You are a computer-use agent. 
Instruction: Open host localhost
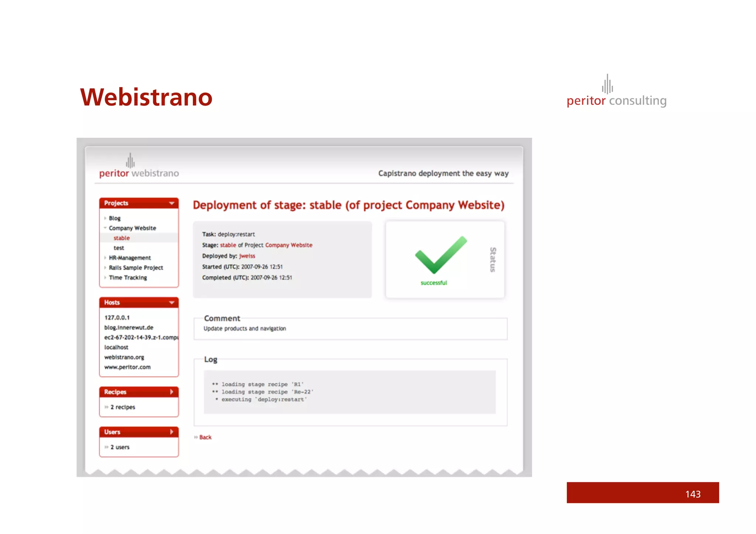[116, 347]
